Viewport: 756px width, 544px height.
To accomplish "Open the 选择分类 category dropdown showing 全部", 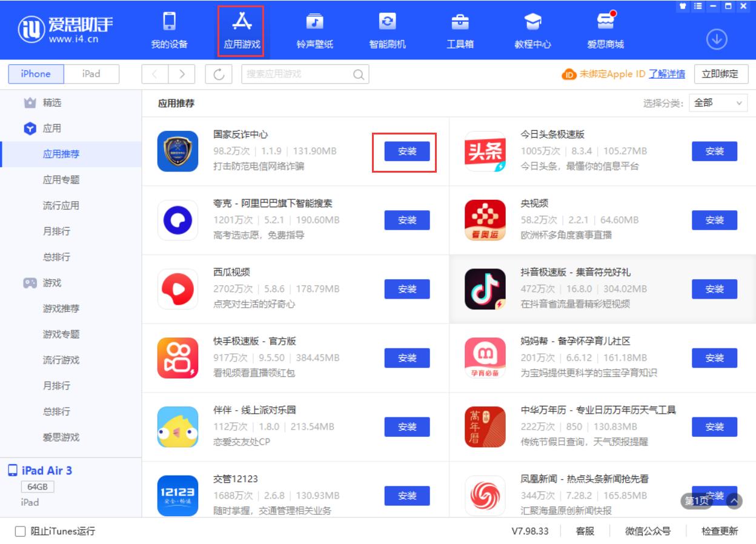I will point(718,103).
